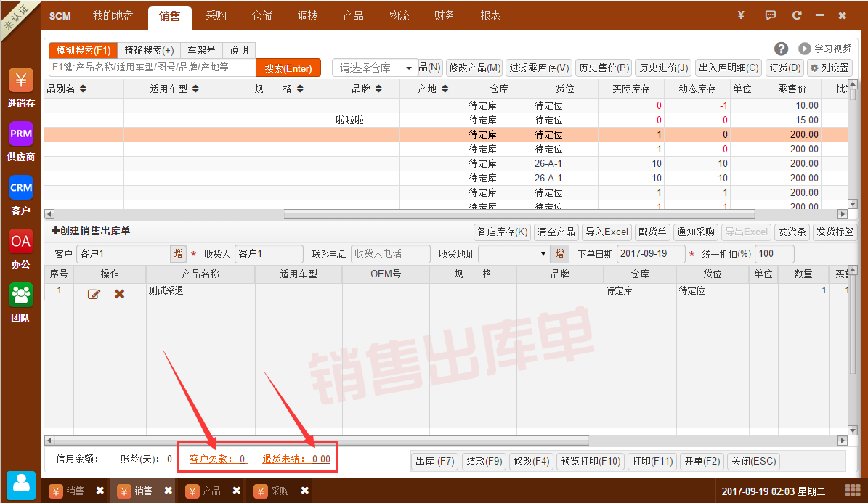Select the 啦啦啦 brand row
Screen dimensions: 868x503
[x=446, y=120]
